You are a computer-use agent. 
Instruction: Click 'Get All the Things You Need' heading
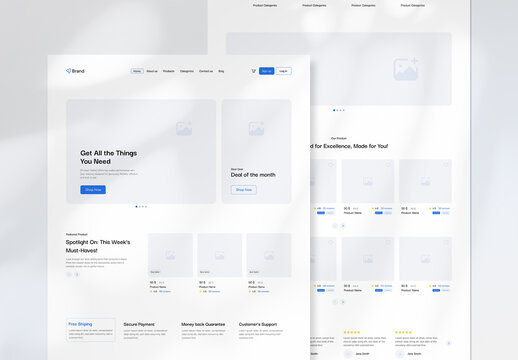(109, 157)
